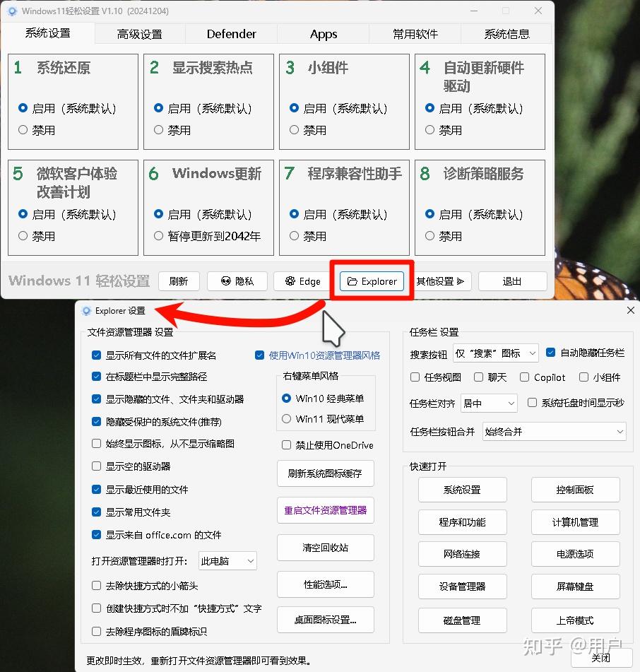The image size is (640, 672).
Task: Click 刷新系统图标缓存 button
Action: [325, 473]
